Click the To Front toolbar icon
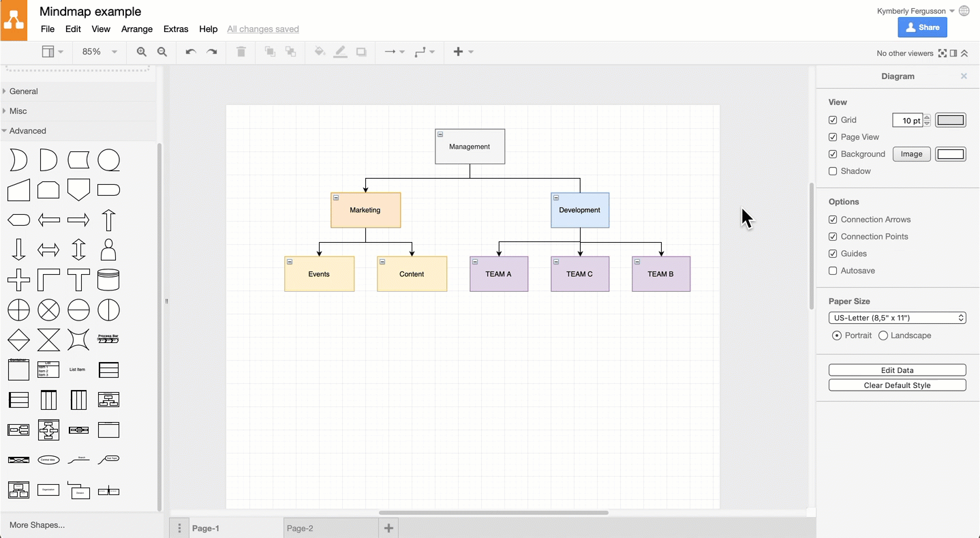The image size is (980, 538). [270, 52]
